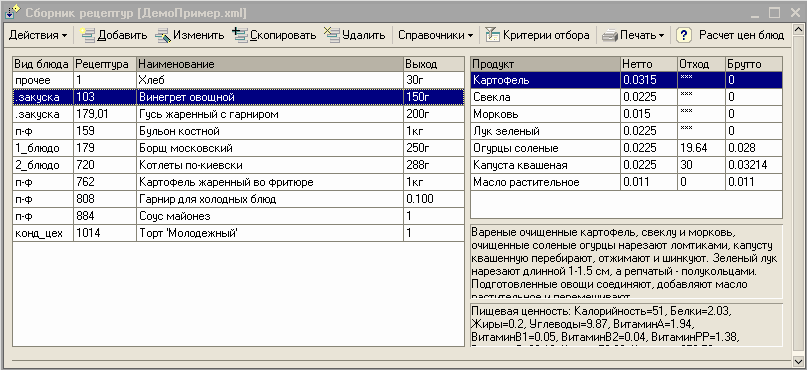Select the Соус майонез row
This screenshot has height=370, width=807.
tap(238, 216)
